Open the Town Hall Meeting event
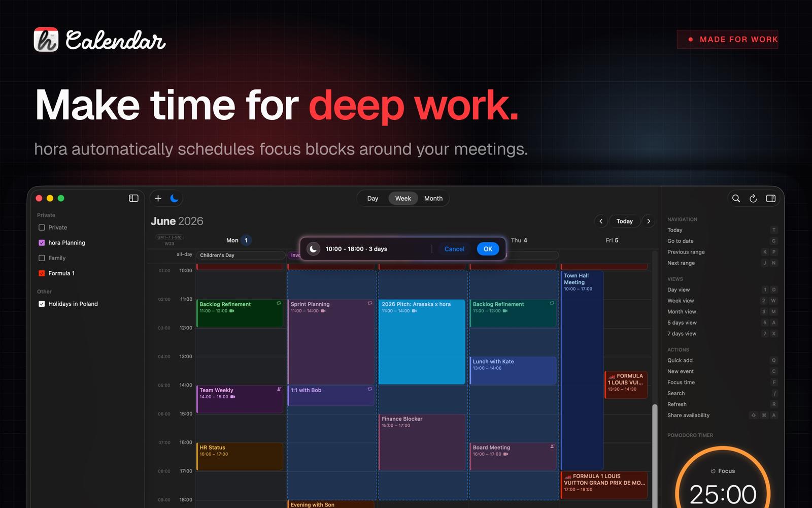Screen dimensions: 812x508 (x=582, y=370)
